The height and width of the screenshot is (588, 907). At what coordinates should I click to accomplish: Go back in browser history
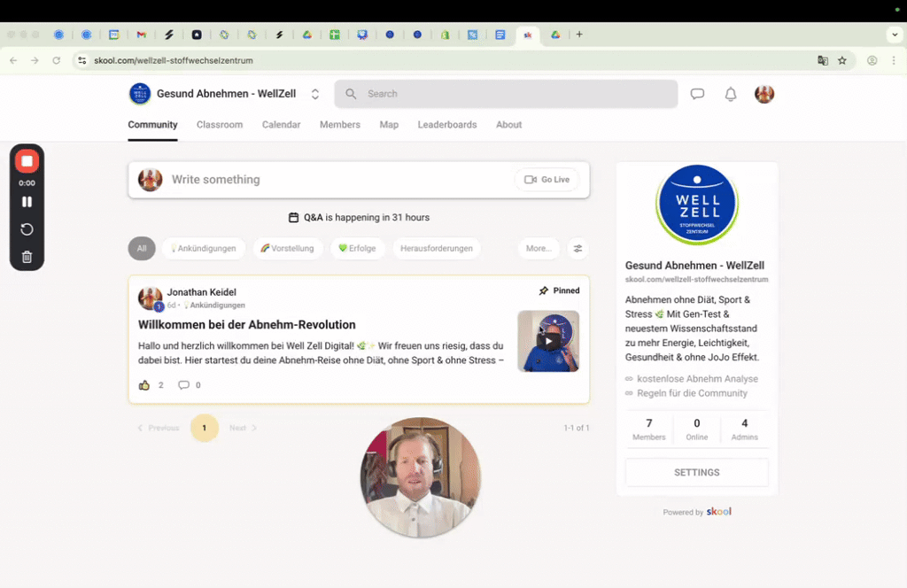[x=13, y=61]
